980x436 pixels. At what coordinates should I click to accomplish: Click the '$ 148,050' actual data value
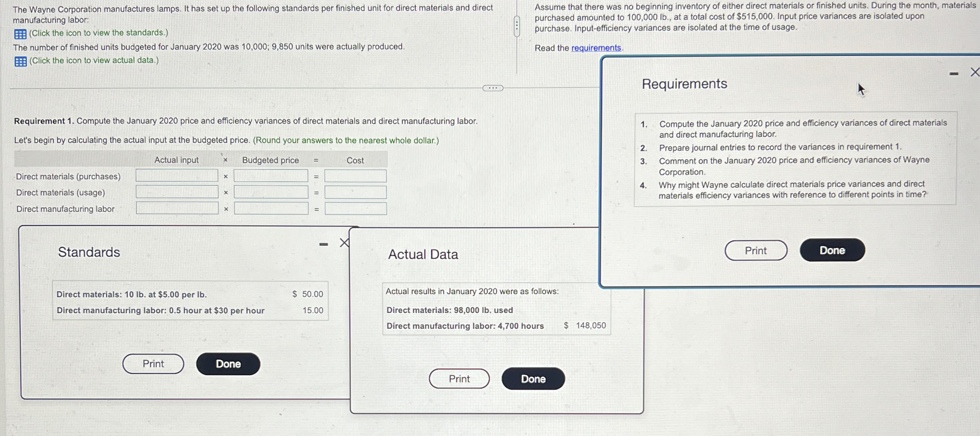pyautogui.click(x=585, y=326)
